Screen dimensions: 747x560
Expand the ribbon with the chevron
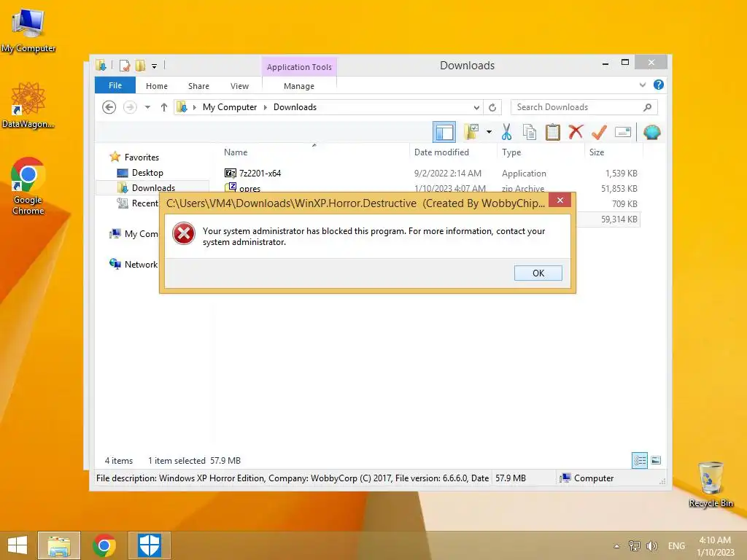click(642, 85)
